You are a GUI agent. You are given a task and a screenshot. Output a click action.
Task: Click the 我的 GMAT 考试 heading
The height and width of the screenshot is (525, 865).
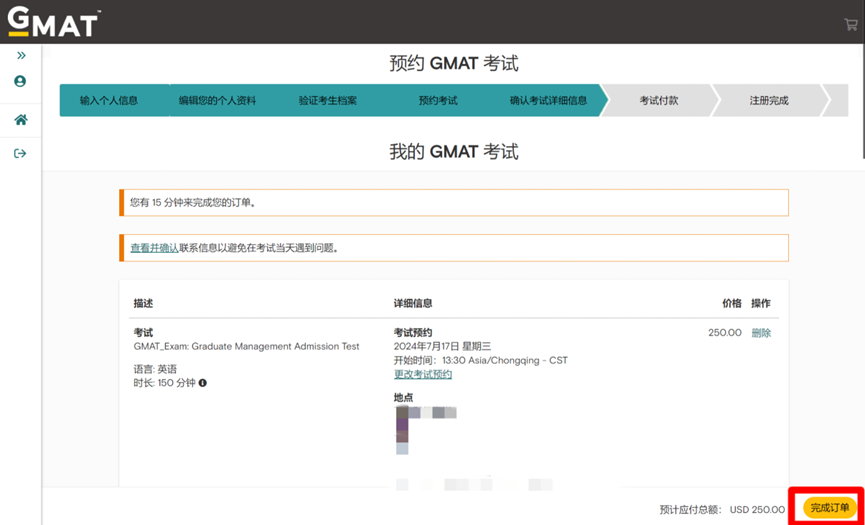click(x=454, y=151)
